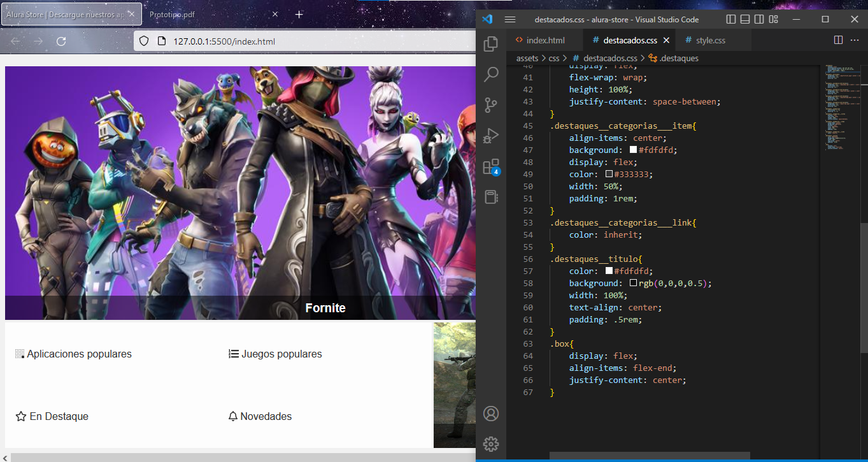Click the assets breadcrumb segment
The image size is (868, 462).
[527, 58]
